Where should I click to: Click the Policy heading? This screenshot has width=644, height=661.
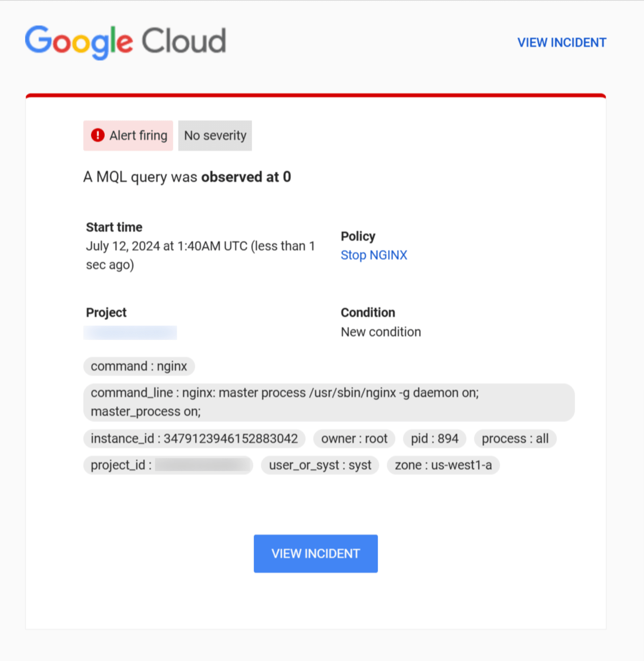point(358,236)
